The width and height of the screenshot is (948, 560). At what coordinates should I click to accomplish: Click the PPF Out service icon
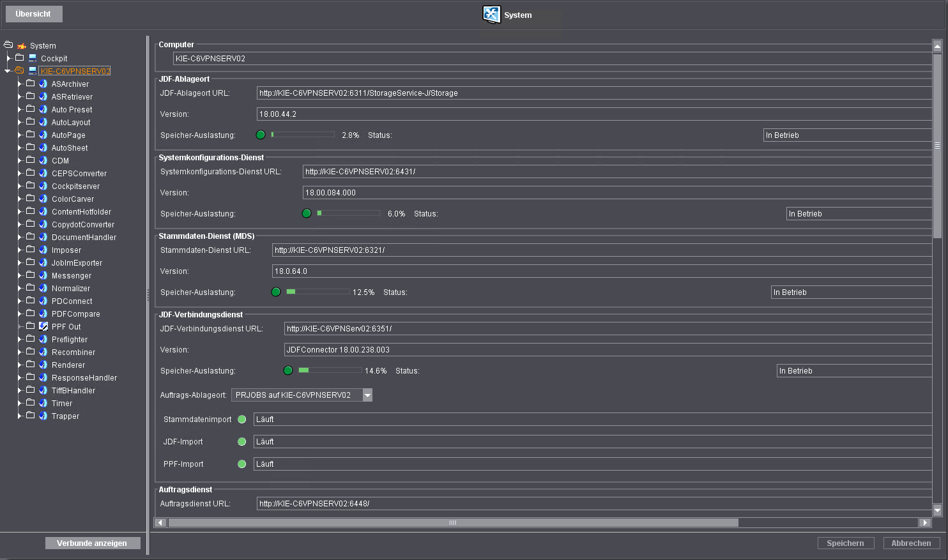point(43,326)
